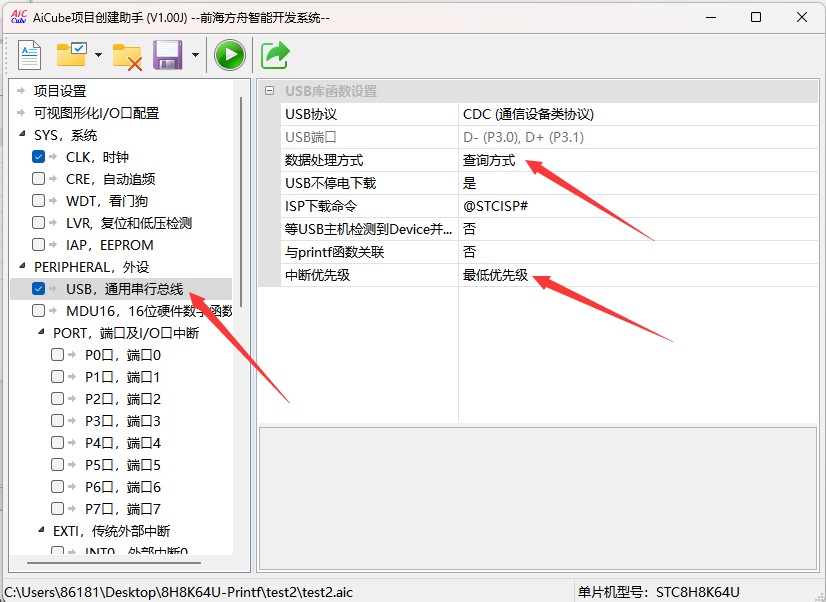Click the 数据处理方式 查询方式 value
The width and height of the screenshot is (826, 602).
[638, 160]
